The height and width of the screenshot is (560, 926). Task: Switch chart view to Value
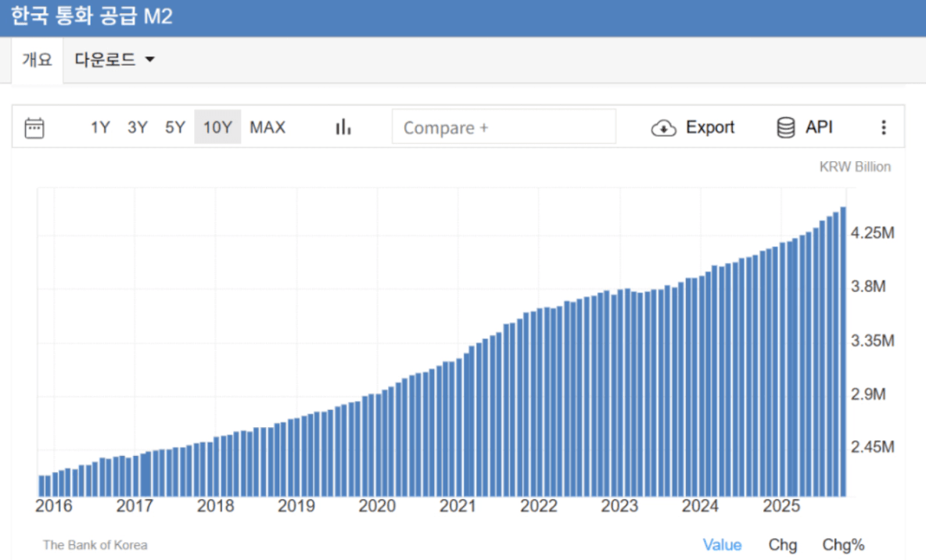click(x=722, y=545)
